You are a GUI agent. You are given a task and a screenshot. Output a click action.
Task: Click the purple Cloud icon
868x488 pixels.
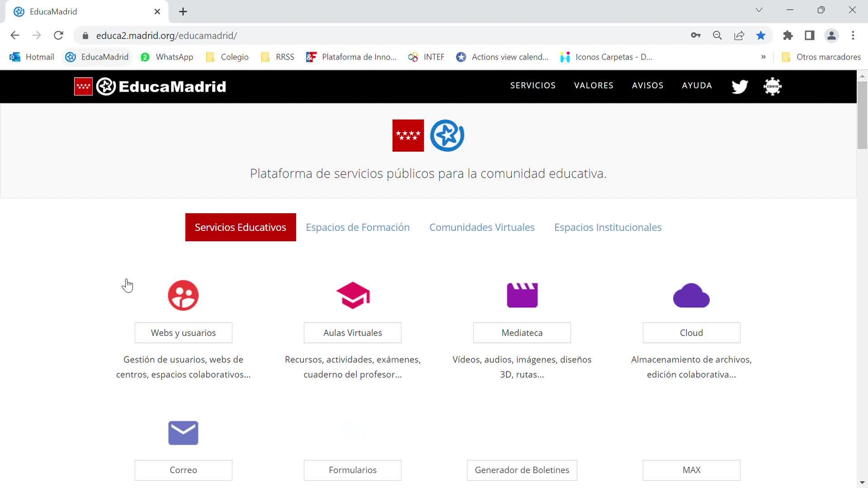click(x=691, y=296)
